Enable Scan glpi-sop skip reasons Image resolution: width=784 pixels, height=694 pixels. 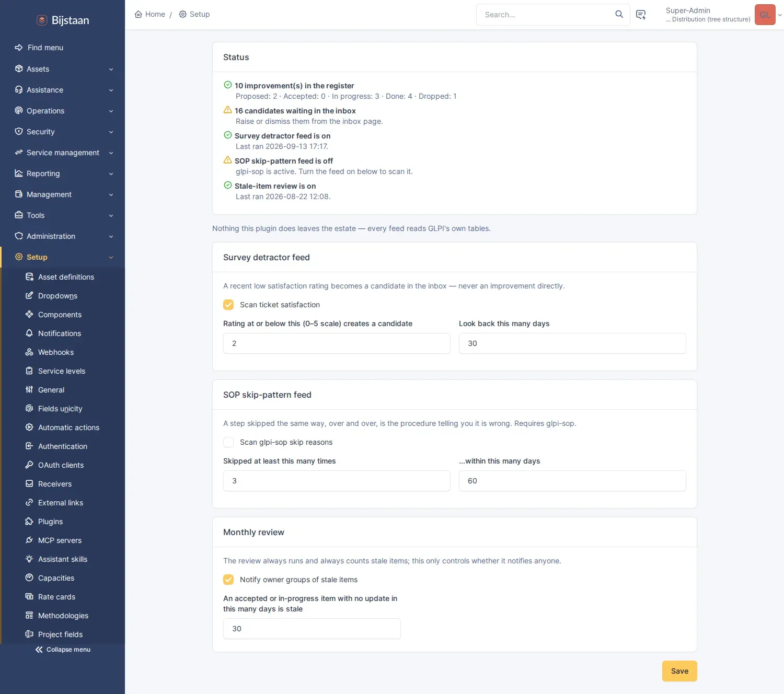point(228,442)
